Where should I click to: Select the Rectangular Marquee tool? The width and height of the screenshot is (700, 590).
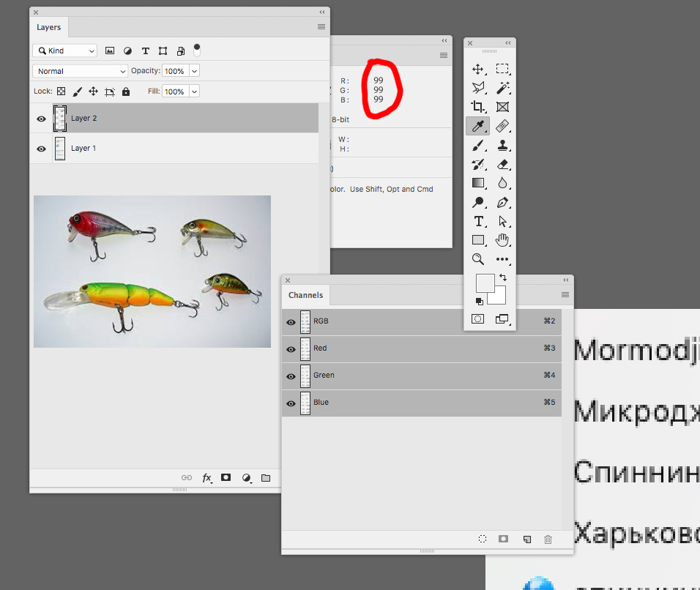pyautogui.click(x=502, y=70)
